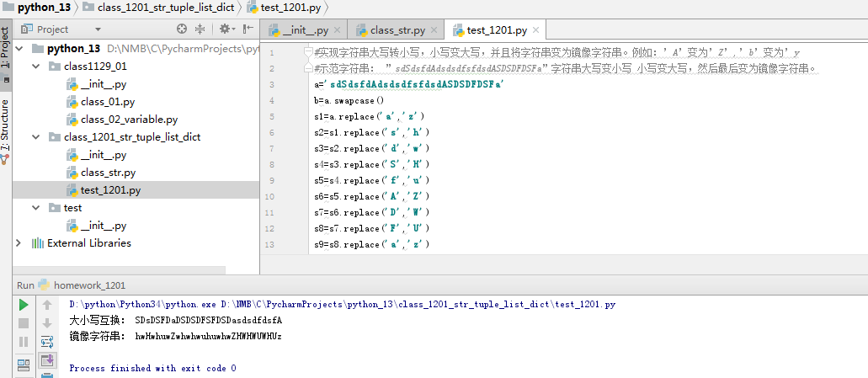Click python_13 in the breadcrumb bar
Image resolution: width=868 pixels, height=378 pixels.
click(36, 7)
